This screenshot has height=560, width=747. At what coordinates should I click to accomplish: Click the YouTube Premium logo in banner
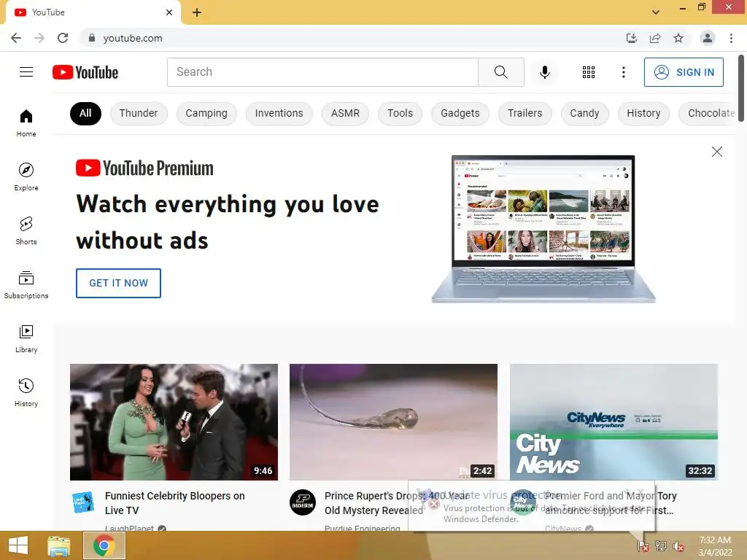tap(145, 168)
